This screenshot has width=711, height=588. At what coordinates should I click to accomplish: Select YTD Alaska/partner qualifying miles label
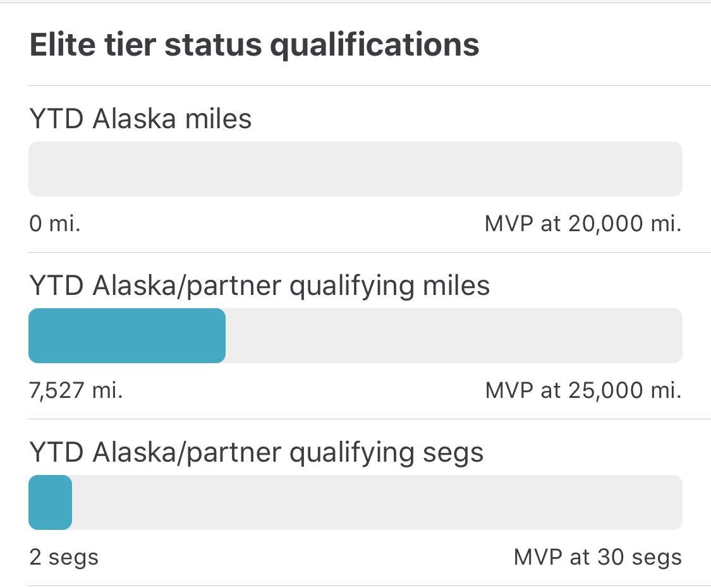click(259, 287)
